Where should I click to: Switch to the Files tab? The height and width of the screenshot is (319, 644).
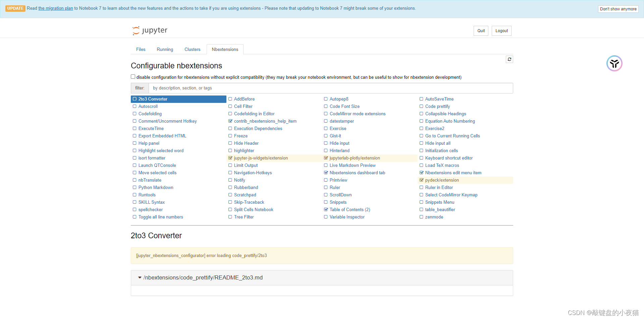click(x=141, y=49)
